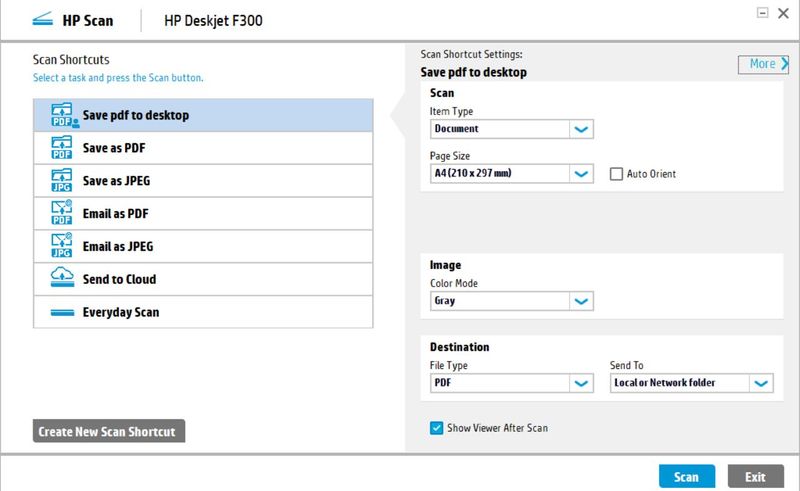Uncheck Show Viewer After Scan

(436, 428)
